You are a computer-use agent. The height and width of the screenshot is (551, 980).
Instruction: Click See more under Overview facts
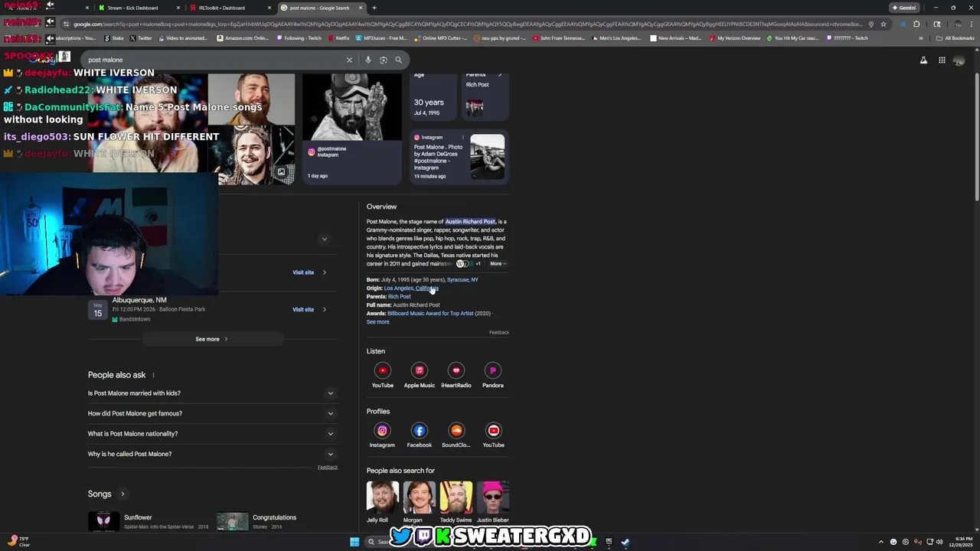(x=377, y=322)
